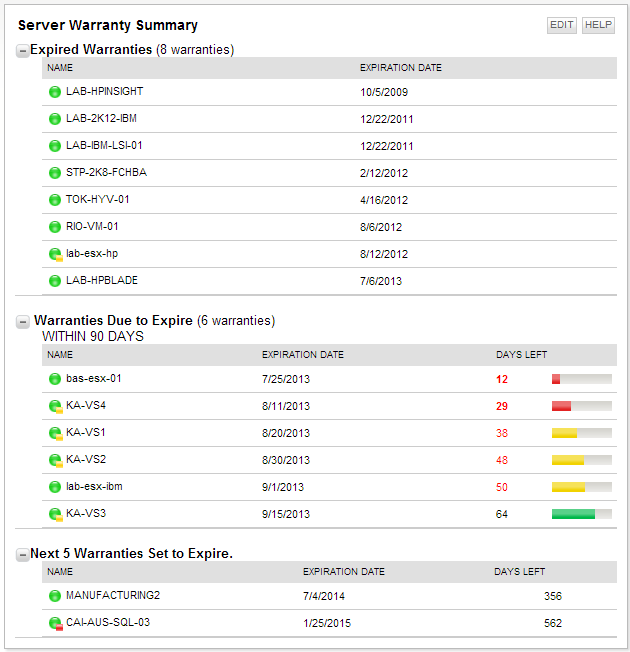
Task: Click the EDIT button
Action: 562,25
